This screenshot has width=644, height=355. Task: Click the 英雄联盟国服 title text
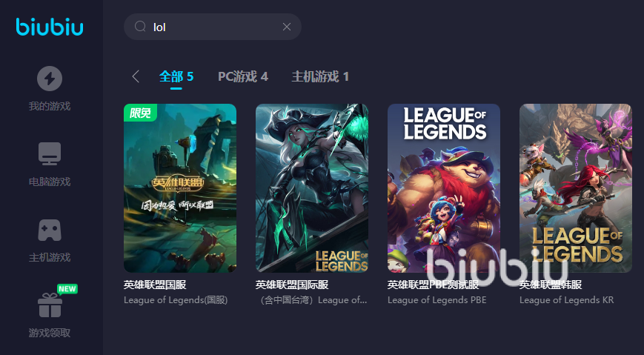pos(155,285)
